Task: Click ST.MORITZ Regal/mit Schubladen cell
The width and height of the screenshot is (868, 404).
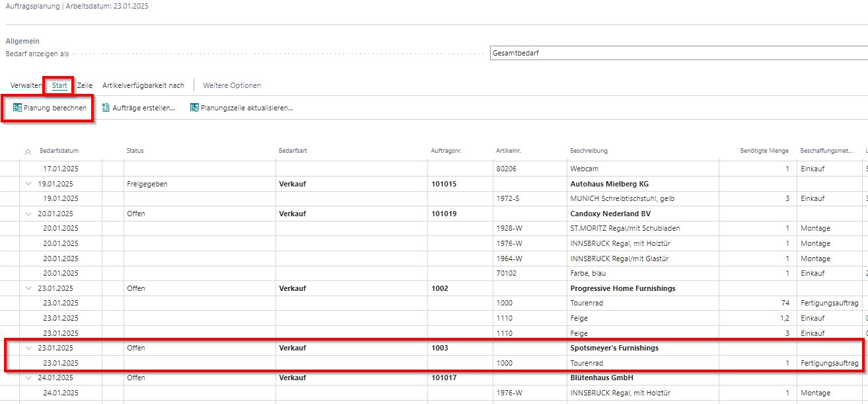Action: pos(625,228)
